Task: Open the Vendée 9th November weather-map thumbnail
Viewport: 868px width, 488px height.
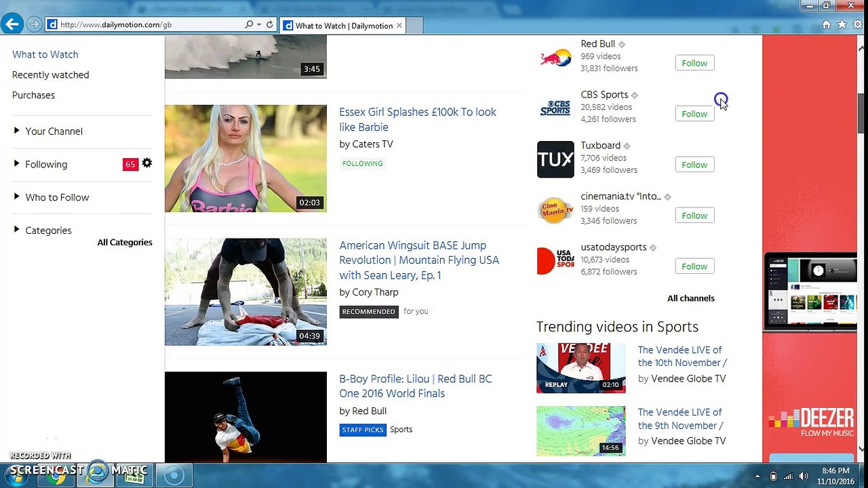Action: 581,431
